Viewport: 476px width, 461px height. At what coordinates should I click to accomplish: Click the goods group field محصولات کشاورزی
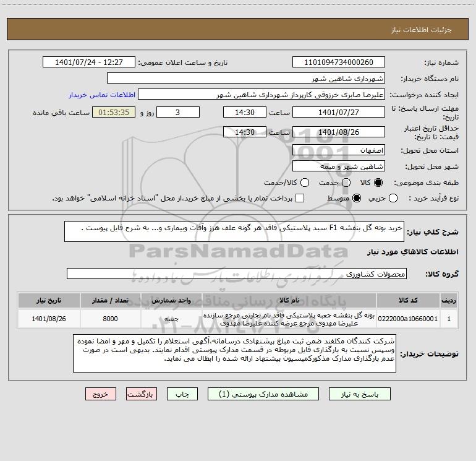coord(237,274)
